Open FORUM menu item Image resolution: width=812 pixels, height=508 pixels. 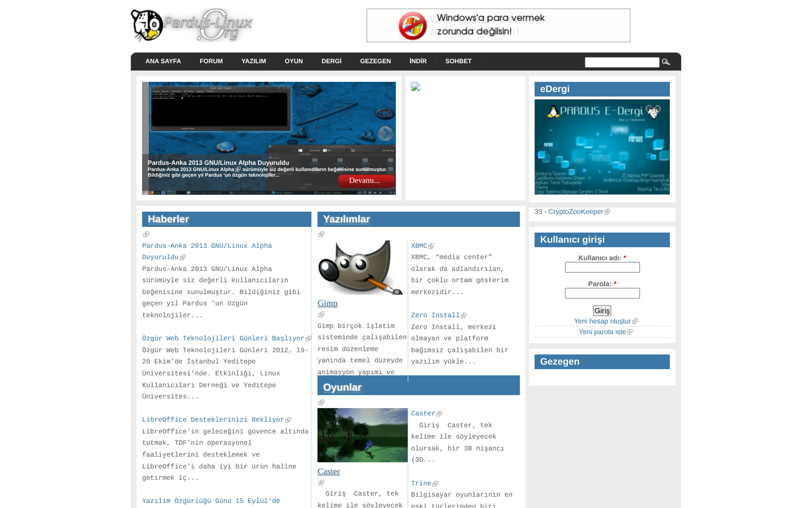pyautogui.click(x=211, y=61)
